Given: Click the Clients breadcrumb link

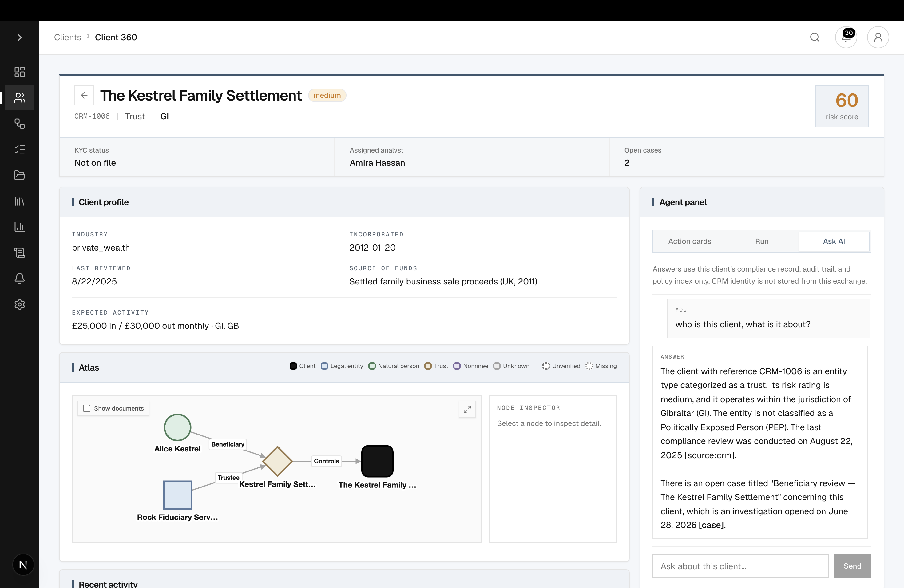Looking at the screenshot, I should 68,37.
